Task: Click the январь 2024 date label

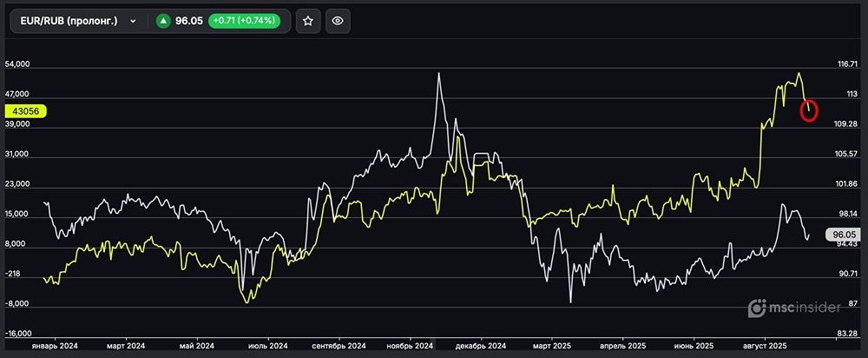Action: [x=54, y=346]
